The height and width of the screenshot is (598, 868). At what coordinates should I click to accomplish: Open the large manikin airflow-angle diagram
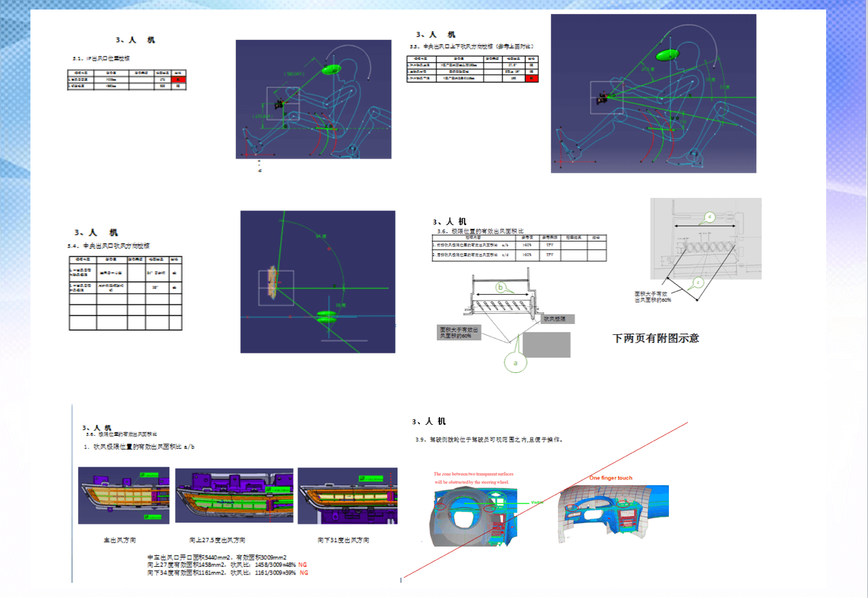point(654,93)
